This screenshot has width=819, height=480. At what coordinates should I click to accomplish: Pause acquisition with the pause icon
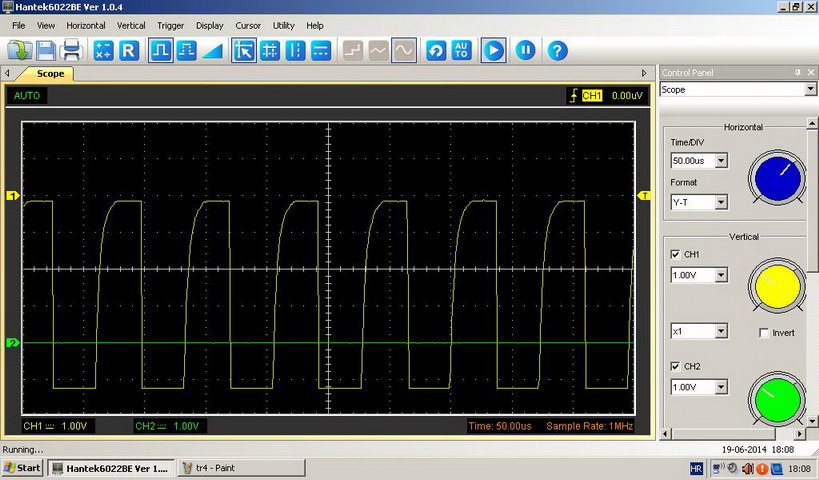click(x=526, y=50)
